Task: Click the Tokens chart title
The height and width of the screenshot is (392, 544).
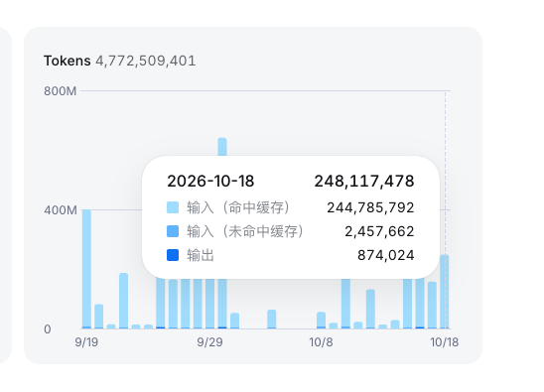Action: click(67, 62)
